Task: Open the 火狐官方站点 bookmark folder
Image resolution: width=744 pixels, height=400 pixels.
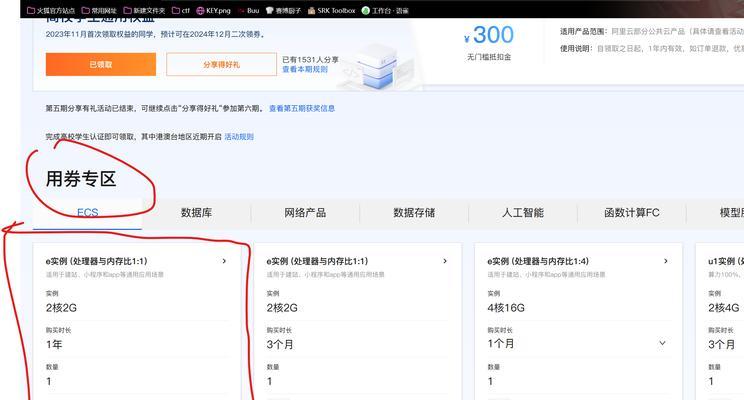Action: 51,10
